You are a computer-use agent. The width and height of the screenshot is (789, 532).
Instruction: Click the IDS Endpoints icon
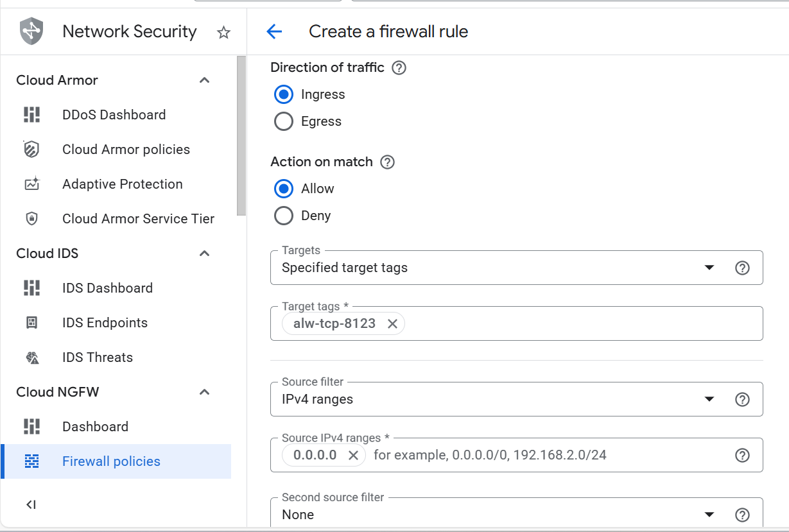pos(31,322)
